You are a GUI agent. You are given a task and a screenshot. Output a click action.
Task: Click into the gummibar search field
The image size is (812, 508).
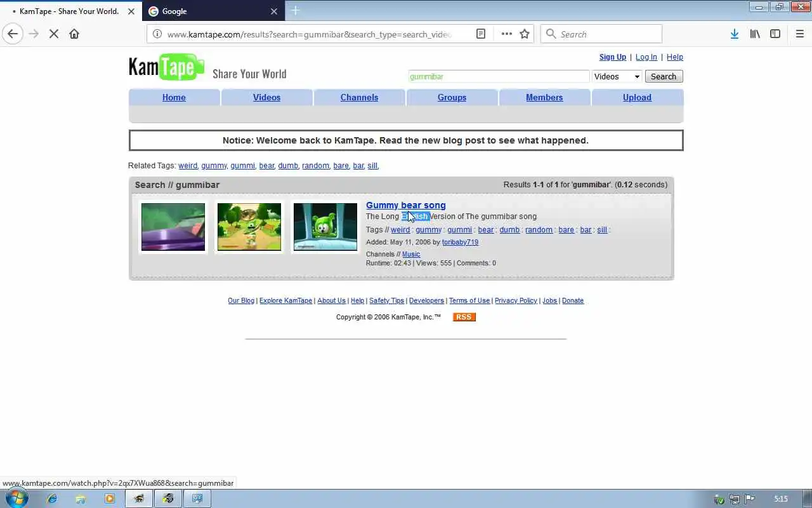(x=499, y=76)
